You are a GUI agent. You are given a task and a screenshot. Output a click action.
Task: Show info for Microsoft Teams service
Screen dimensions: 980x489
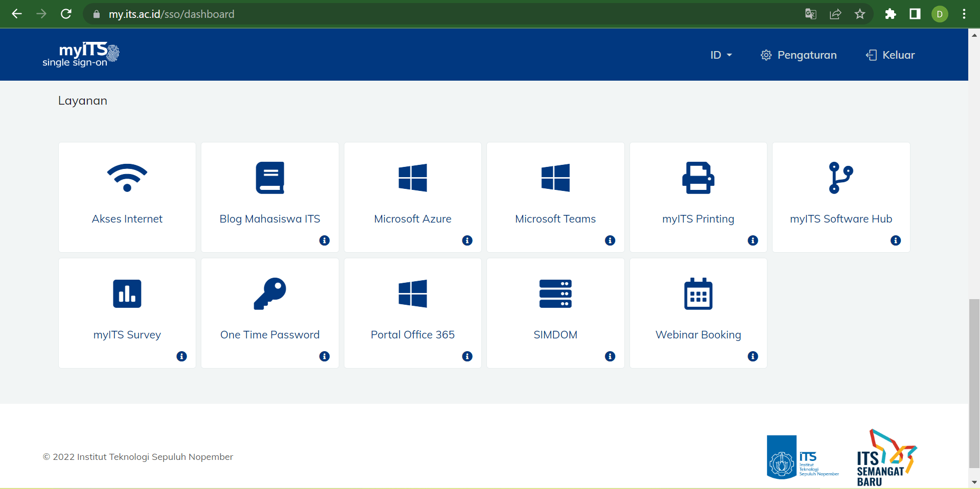[x=610, y=240]
